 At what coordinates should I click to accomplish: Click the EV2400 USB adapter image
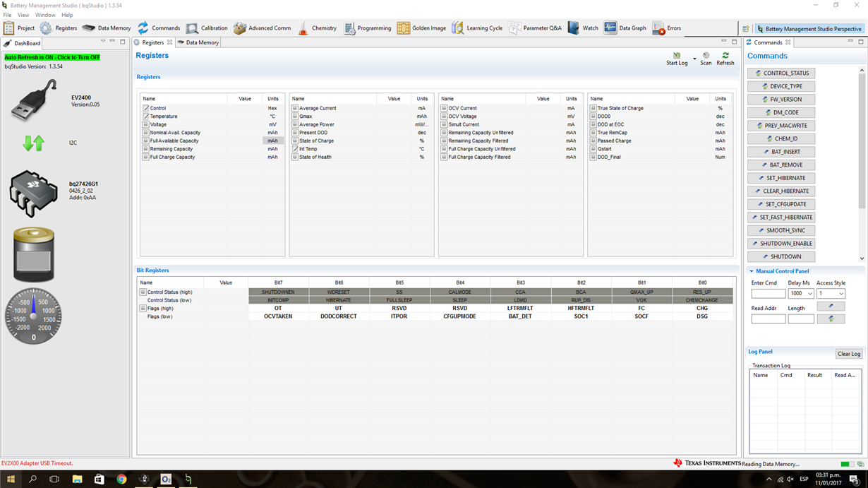click(x=34, y=100)
